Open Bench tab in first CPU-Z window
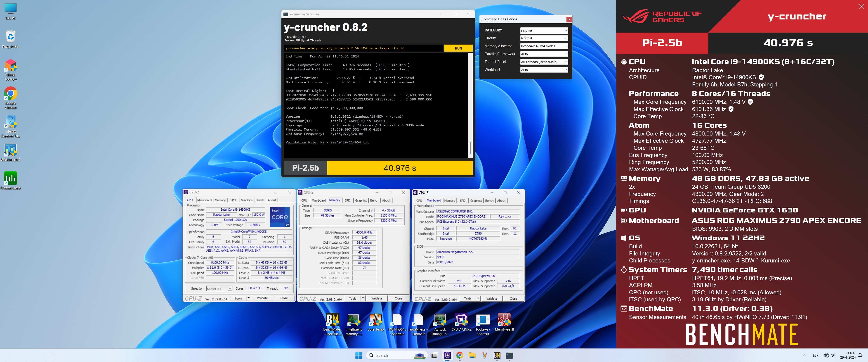Screen dimensions: 868x362 coord(260,200)
